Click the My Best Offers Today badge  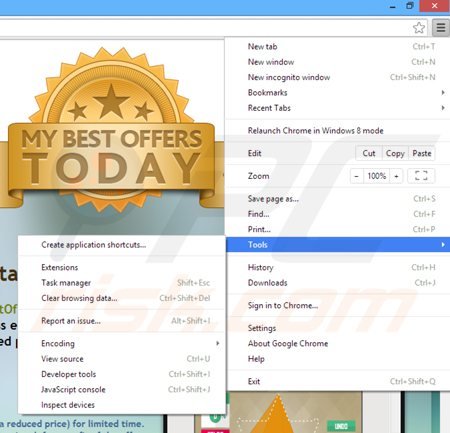[112, 130]
